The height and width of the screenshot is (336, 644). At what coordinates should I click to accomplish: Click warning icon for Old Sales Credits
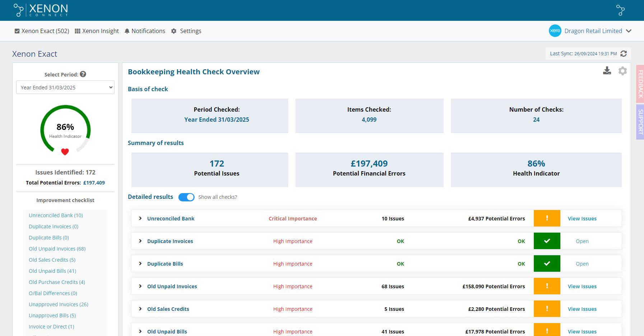tap(547, 309)
